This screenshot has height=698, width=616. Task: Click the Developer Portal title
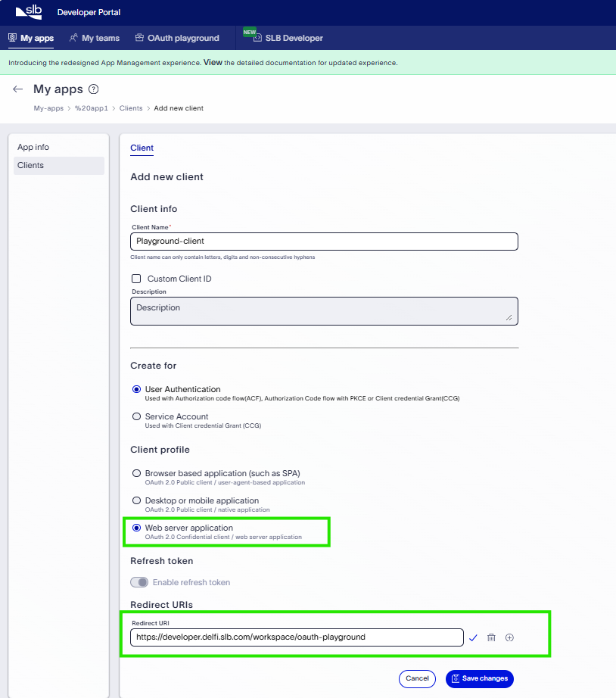[x=89, y=12]
